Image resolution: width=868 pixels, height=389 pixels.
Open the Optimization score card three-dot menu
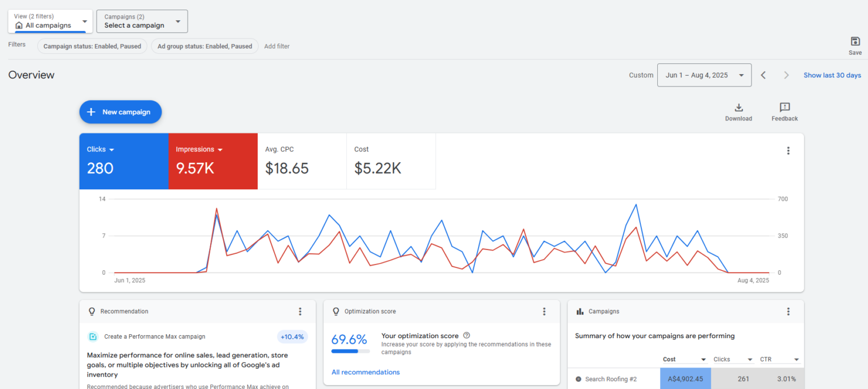click(x=544, y=312)
